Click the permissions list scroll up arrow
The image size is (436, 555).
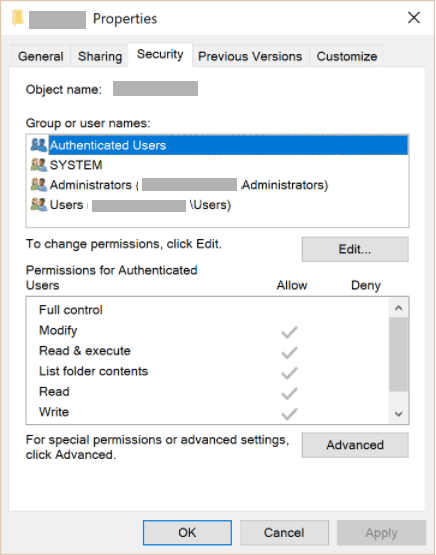398,308
